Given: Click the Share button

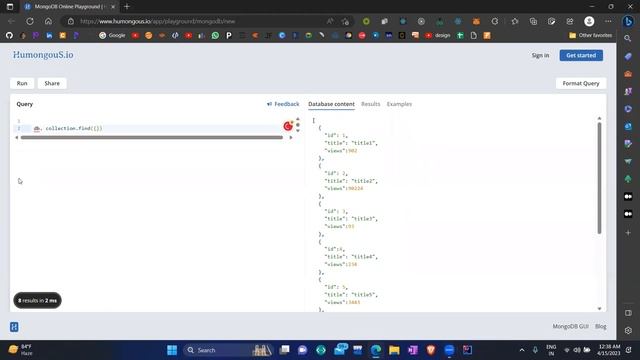Looking at the screenshot, I should [x=52, y=83].
